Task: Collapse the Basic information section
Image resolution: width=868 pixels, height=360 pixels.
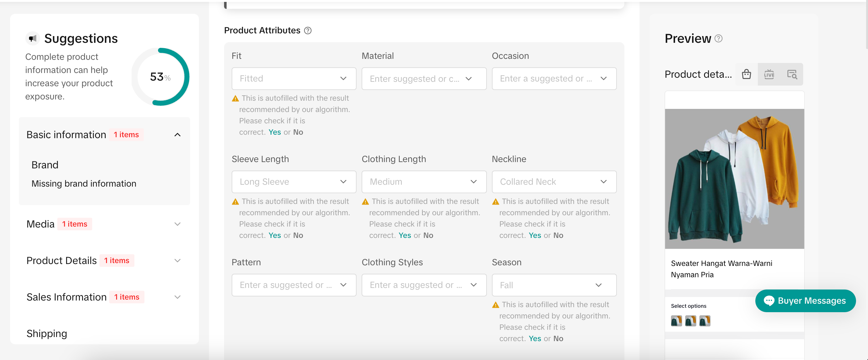Action: 177,135
